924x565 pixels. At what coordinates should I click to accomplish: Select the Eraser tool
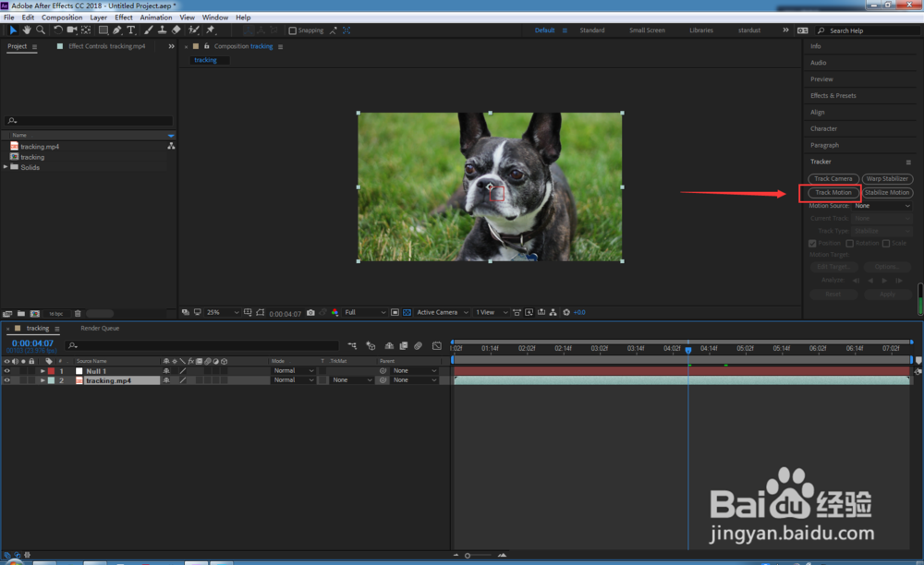click(x=176, y=30)
